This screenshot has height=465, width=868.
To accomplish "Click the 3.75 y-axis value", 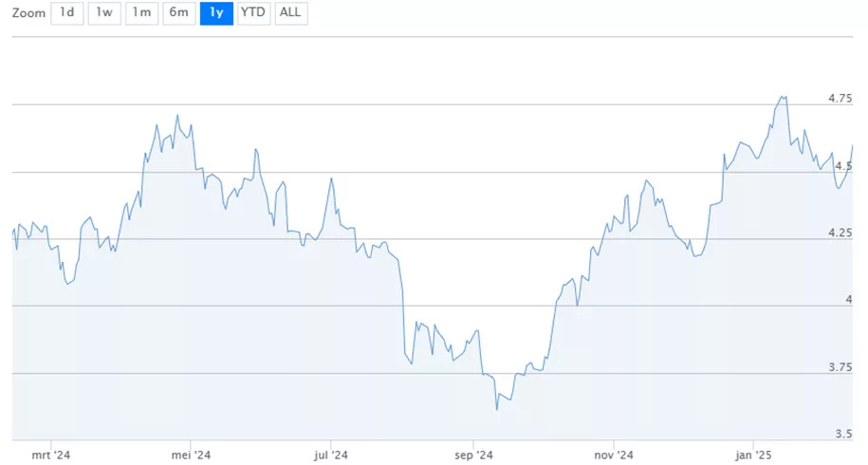I will 840,367.
